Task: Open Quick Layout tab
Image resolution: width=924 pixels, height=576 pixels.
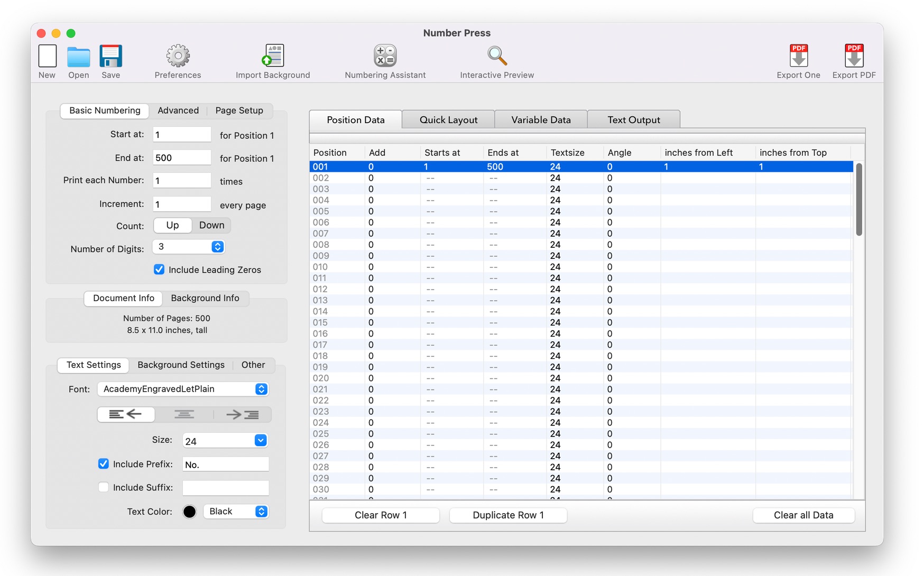Action: tap(448, 119)
